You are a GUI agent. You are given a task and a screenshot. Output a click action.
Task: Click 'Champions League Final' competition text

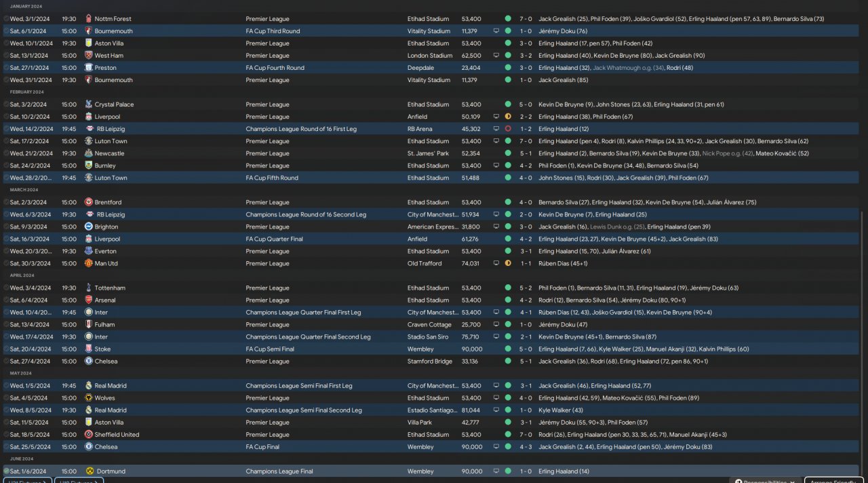point(280,471)
